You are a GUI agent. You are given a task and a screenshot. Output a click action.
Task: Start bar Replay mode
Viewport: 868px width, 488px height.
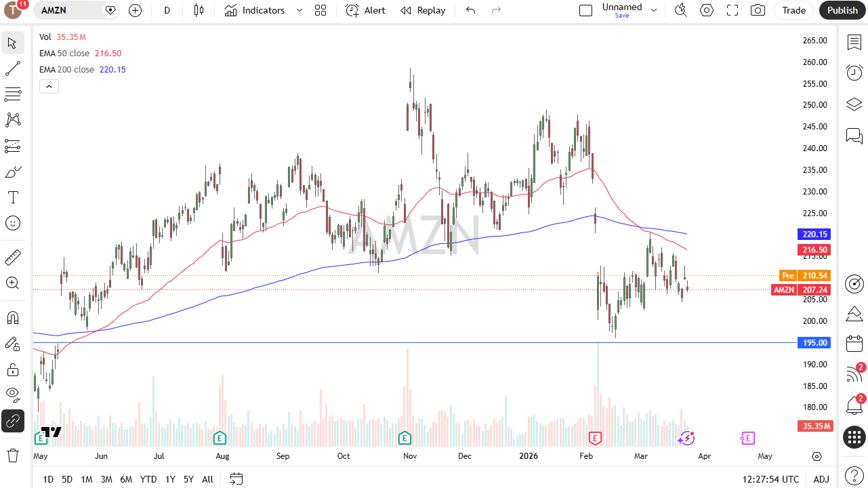point(423,10)
